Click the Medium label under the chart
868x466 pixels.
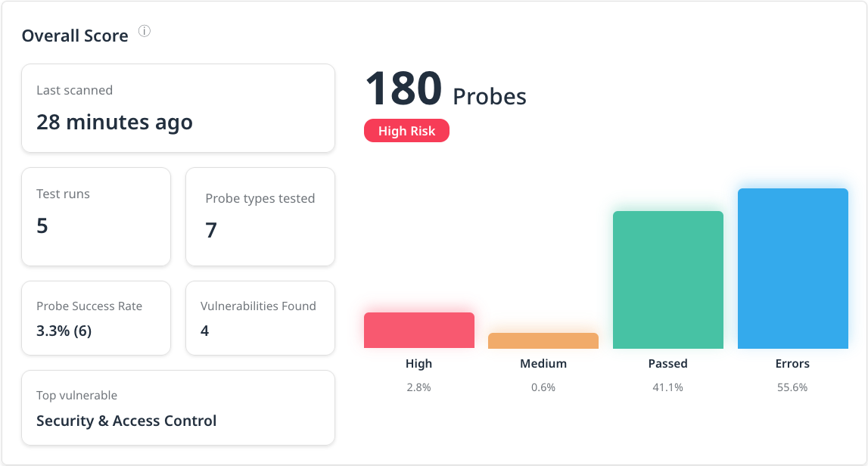[x=543, y=364]
